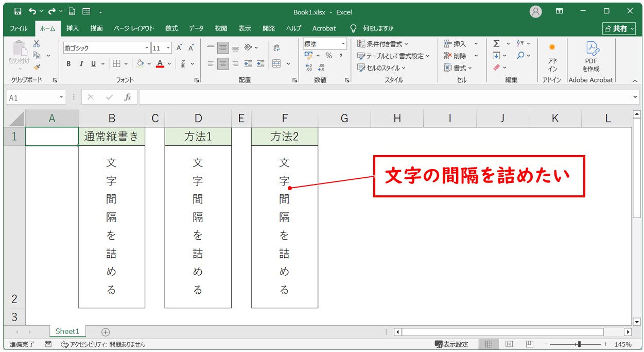Click Sort and Filter icon
Viewport: 644px width, 352px height.
coord(520,44)
